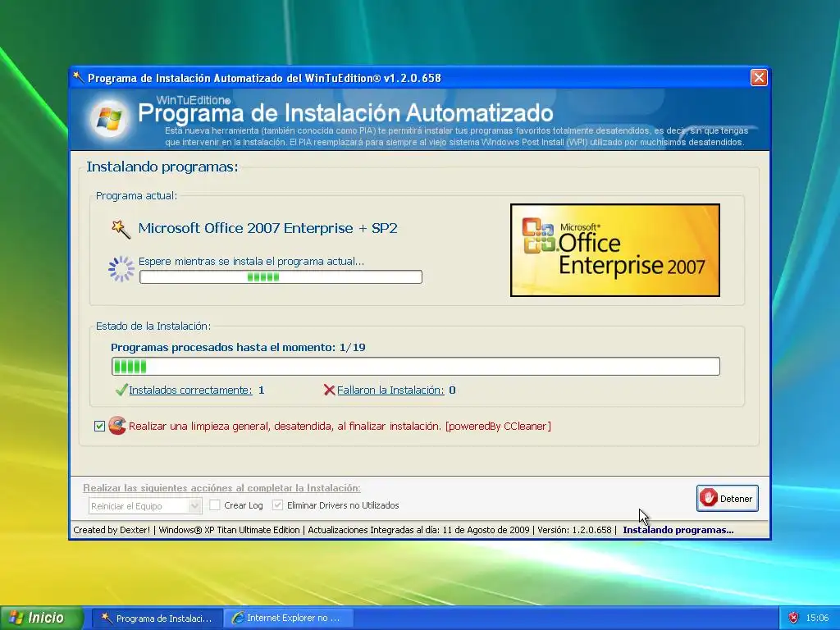The width and height of the screenshot is (840, 630).
Task: Toggle Eliminar Drivers no Utilizados checkbox
Action: point(277,505)
